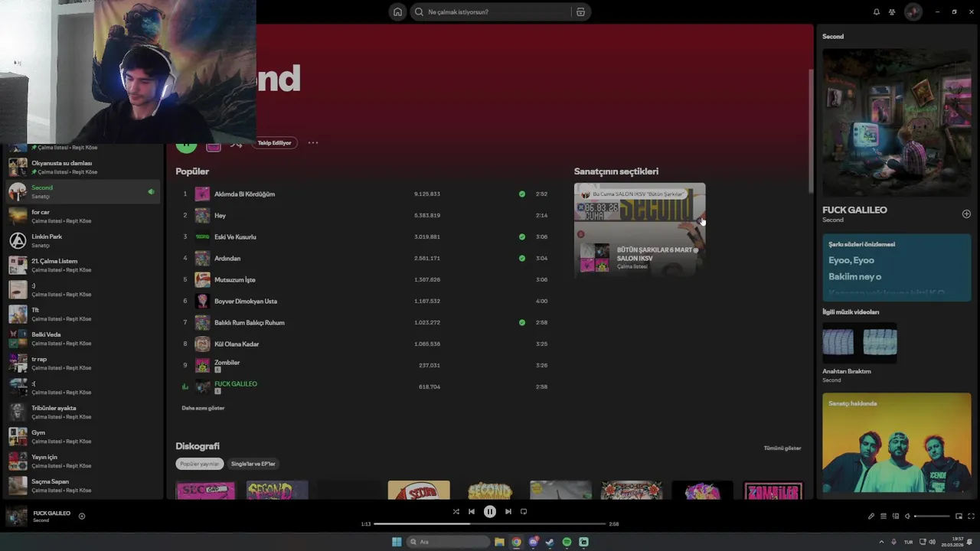The width and height of the screenshot is (980, 551).
Task: Open the mini player icon
Action: [x=959, y=517]
